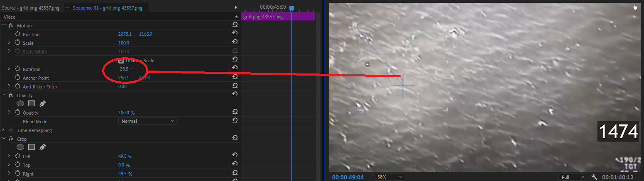Toggle the Time Remapping fx switch

click(11, 130)
